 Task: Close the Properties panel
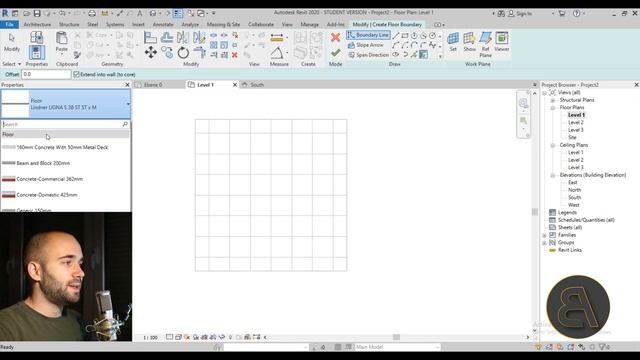(x=127, y=85)
